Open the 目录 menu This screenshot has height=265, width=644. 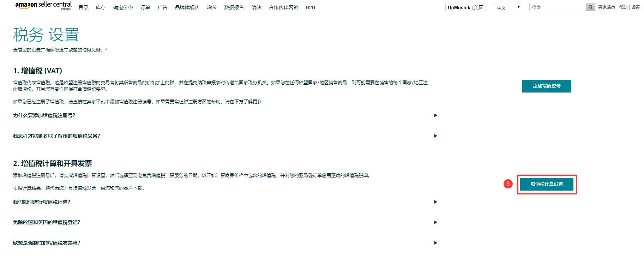[84, 7]
